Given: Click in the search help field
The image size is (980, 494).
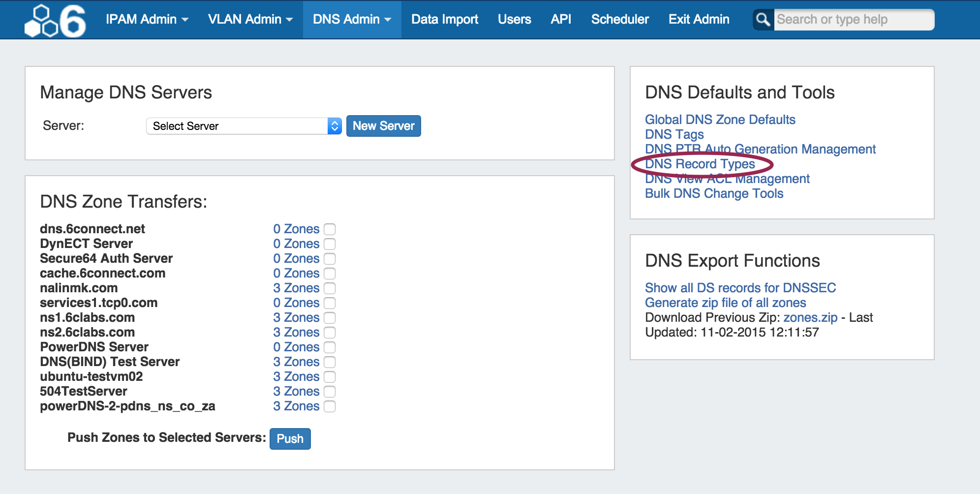Looking at the screenshot, I should 854,20.
